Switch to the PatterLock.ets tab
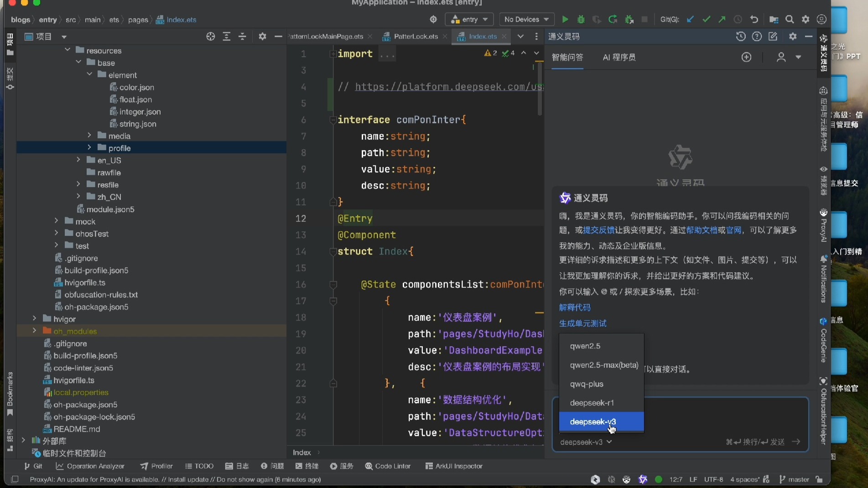 [x=415, y=36]
